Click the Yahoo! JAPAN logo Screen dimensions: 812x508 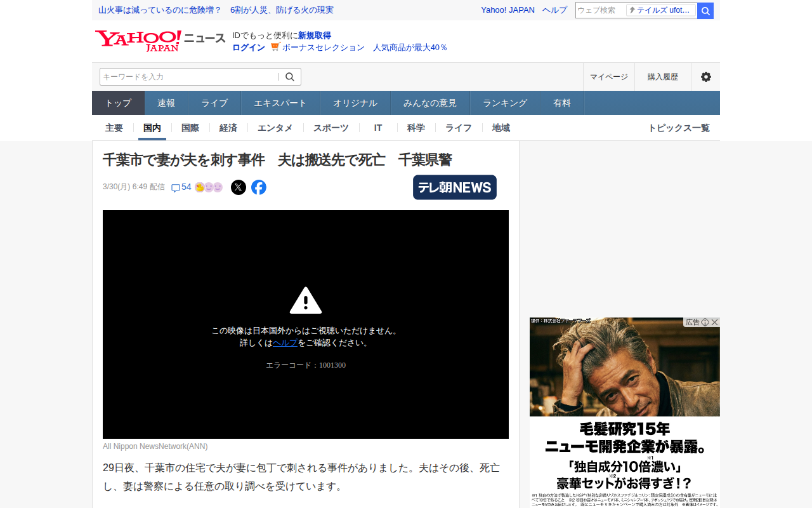[x=138, y=41]
